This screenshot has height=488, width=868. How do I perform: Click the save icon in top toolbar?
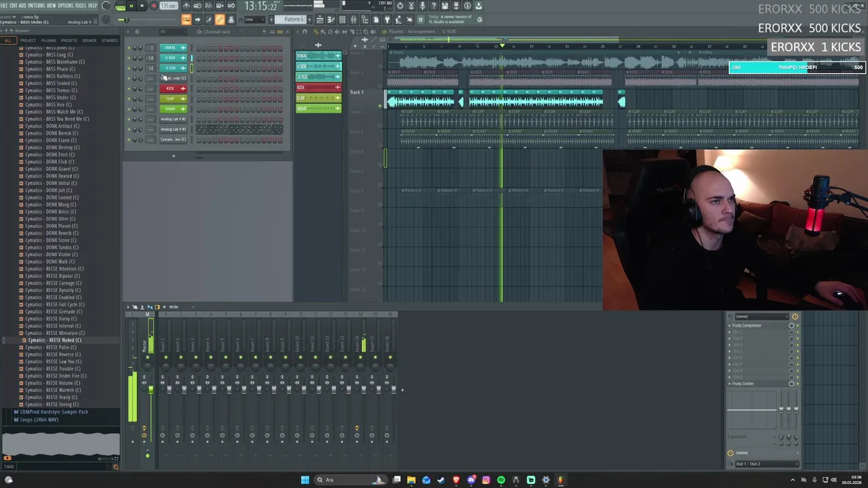445,5
